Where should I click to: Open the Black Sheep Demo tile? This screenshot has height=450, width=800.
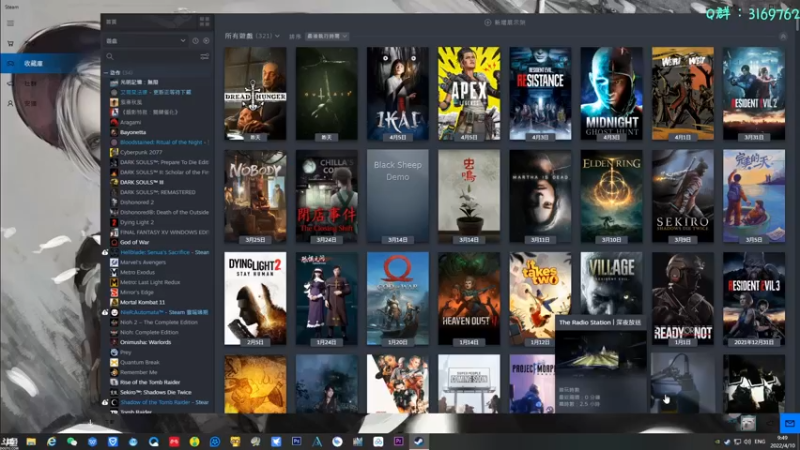click(x=397, y=196)
